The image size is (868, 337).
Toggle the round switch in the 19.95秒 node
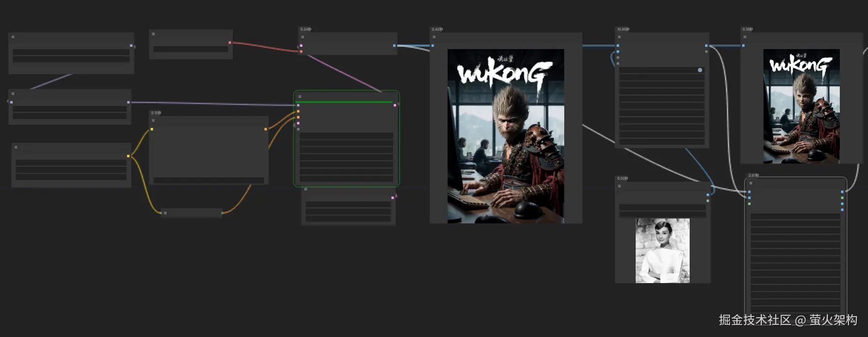click(x=700, y=70)
